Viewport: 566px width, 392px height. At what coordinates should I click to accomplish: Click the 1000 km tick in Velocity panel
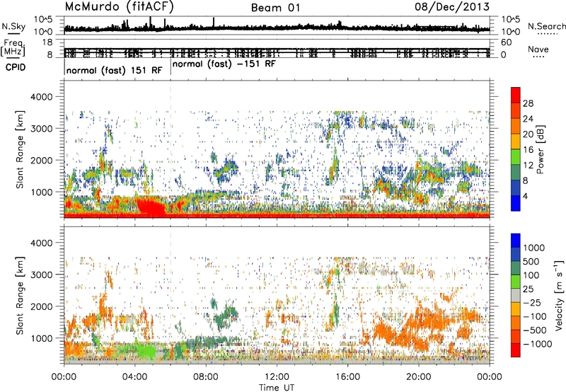click(41, 338)
